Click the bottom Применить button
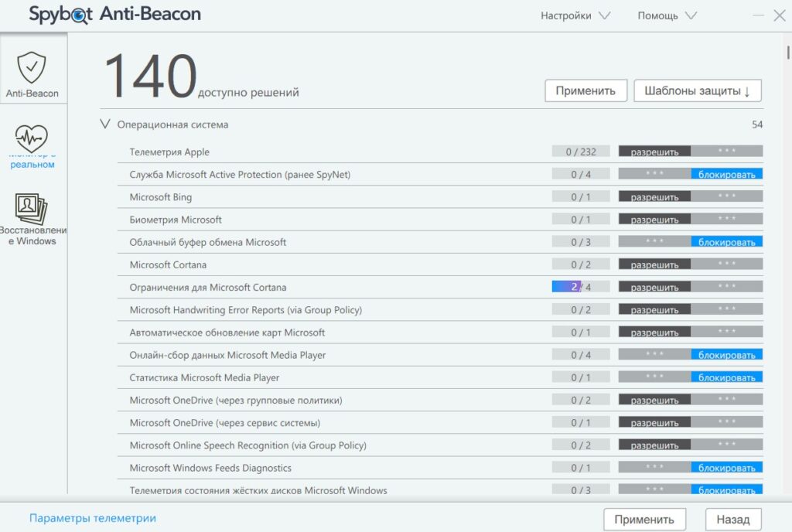792x532 pixels. coord(644,520)
